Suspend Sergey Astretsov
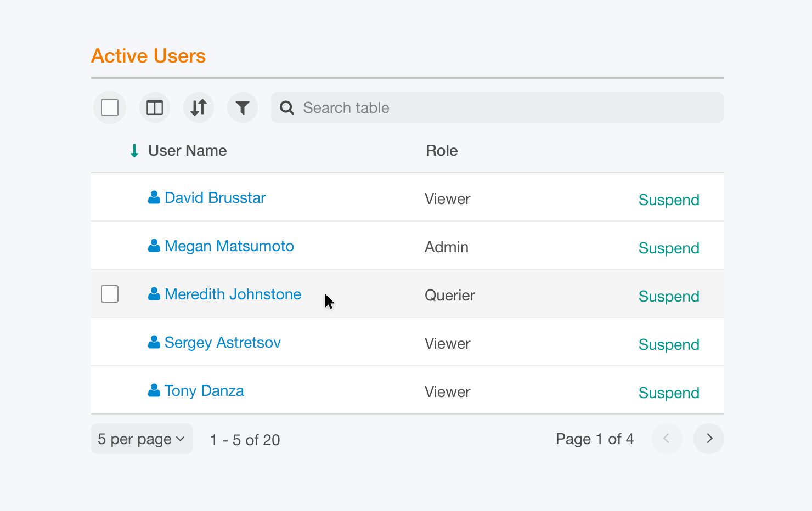Screen dimensions: 812x511 pos(669,344)
